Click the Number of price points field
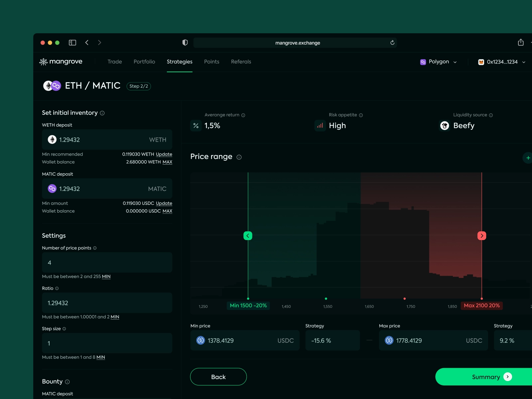The width and height of the screenshot is (532, 399). coord(107,263)
